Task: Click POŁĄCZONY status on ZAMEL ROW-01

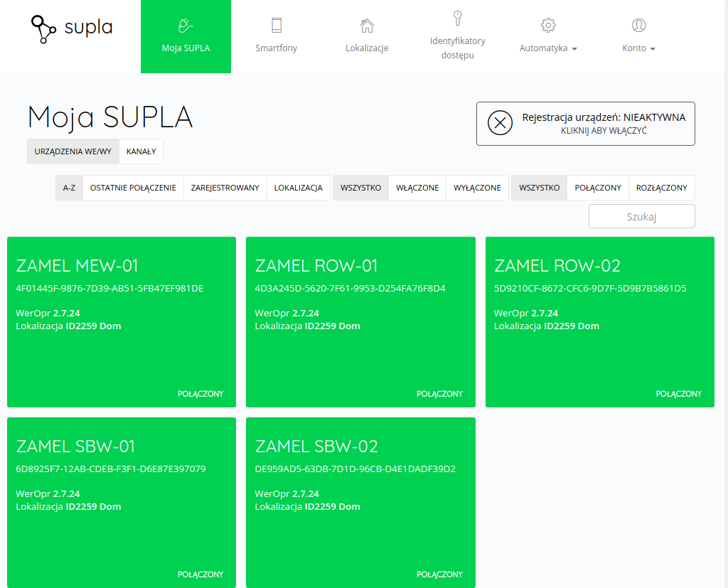Action: 439,394
